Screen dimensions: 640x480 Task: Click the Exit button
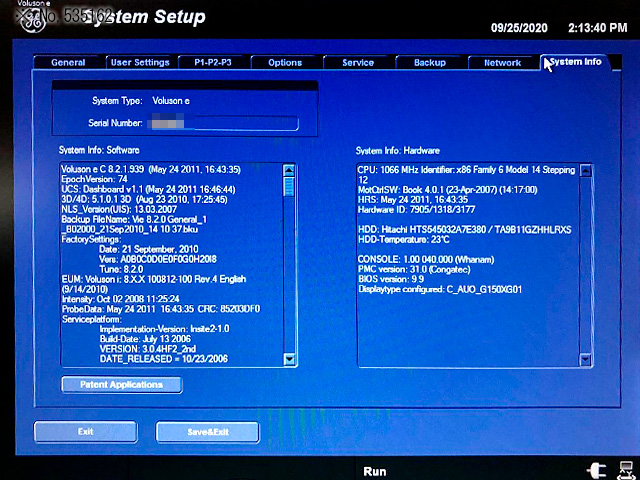tap(86, 432)
